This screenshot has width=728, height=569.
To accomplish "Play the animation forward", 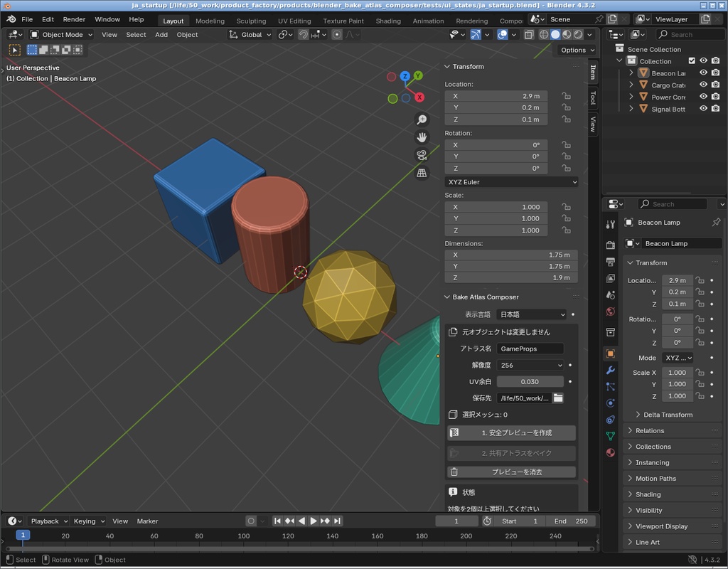I will click(314, 521).
